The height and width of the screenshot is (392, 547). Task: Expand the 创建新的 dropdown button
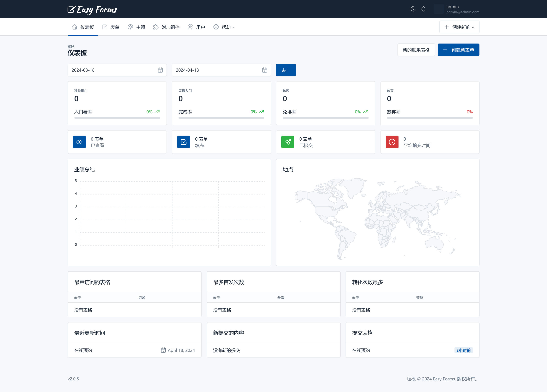click(459, 27)
